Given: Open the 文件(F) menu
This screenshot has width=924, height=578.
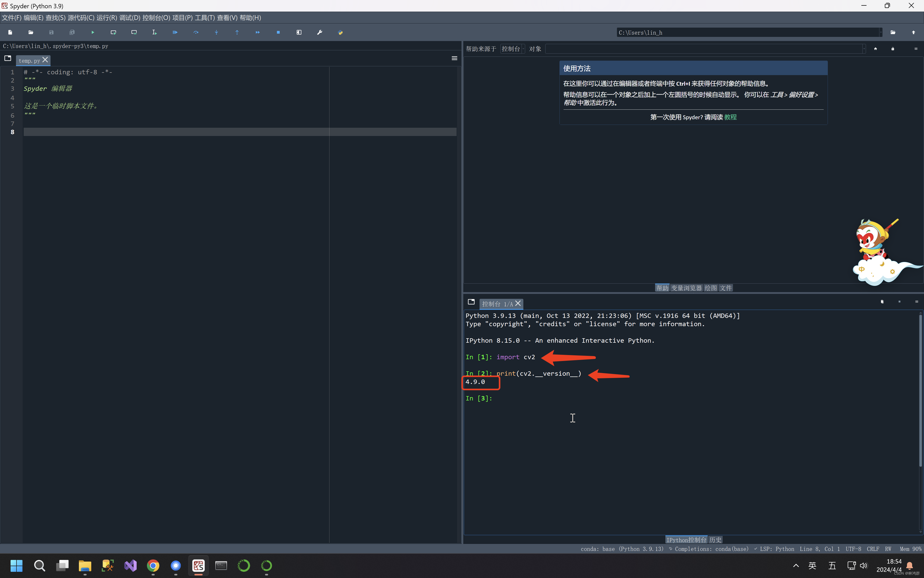Looking at the screenshot, I should pyautogui.click(x=11, y=18).
